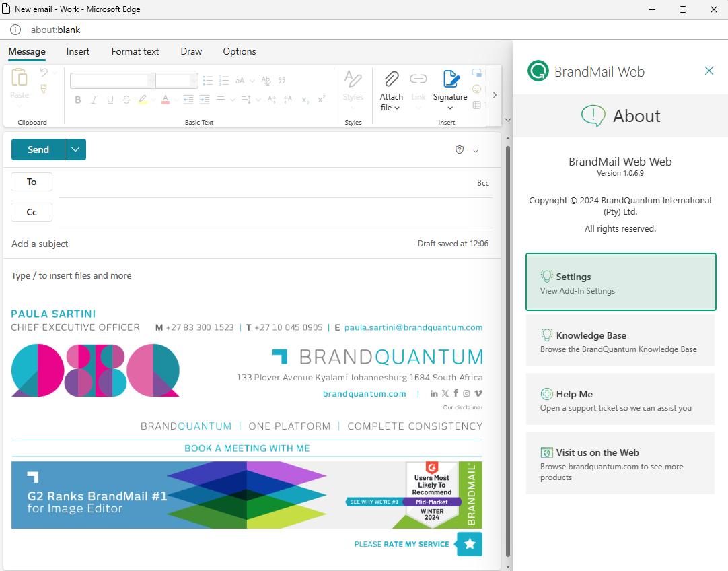The height and width of the screenshot is (571, 728).
Task: Open the Draw tab
Action: click(x=191, y=52)
